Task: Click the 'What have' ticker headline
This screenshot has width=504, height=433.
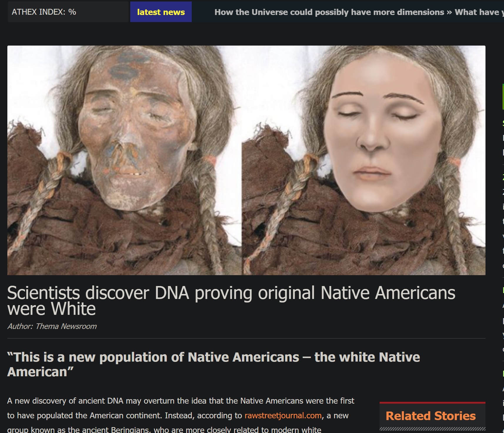Action: click(478, 12)
